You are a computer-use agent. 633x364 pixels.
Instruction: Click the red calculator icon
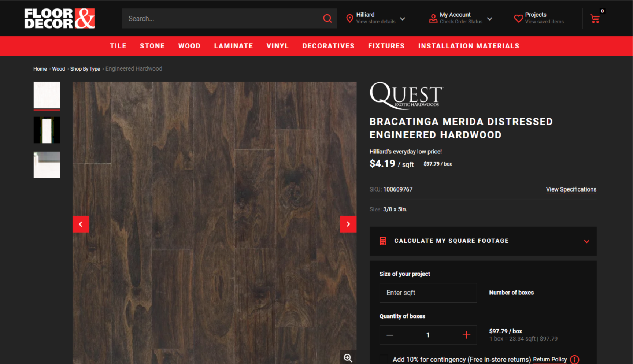383,241
